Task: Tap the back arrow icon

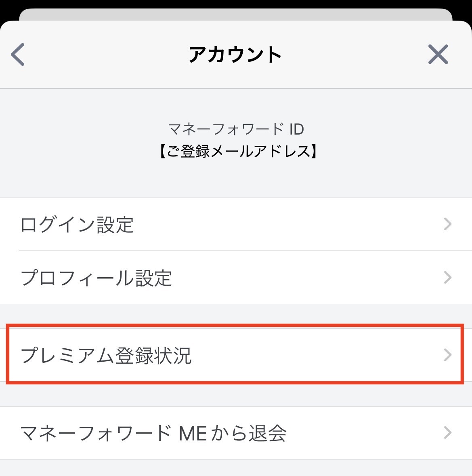Action: point(18,54)
